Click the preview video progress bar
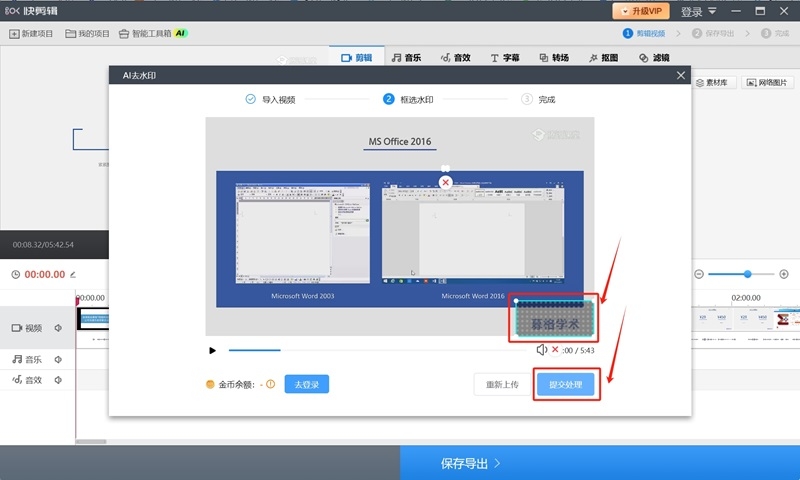The height and width of the screenshot is (480, 800). (378, 350)
